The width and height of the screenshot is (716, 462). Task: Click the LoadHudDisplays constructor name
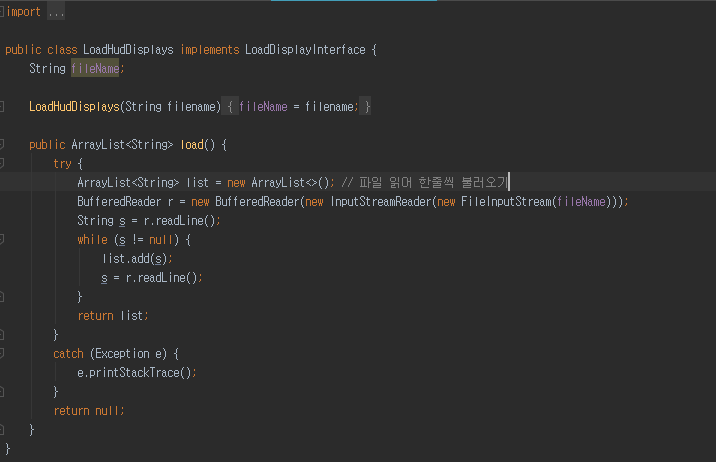(74, 107)
